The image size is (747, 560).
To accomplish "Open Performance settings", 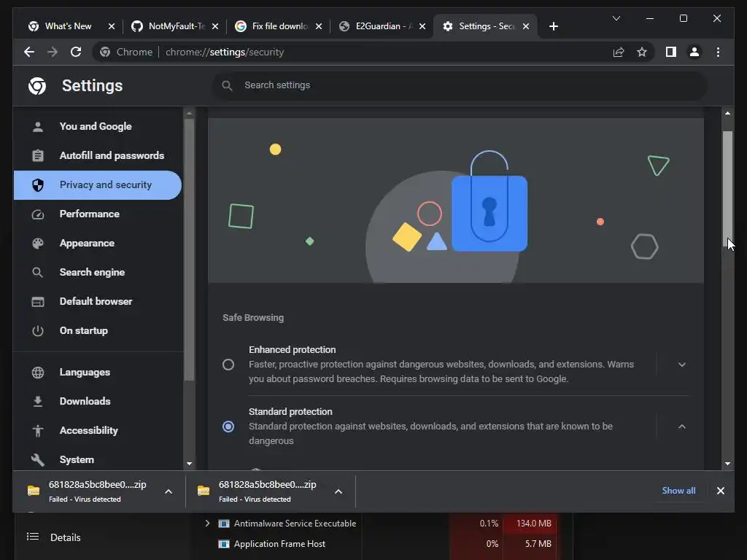I will [x=98, y=214].
